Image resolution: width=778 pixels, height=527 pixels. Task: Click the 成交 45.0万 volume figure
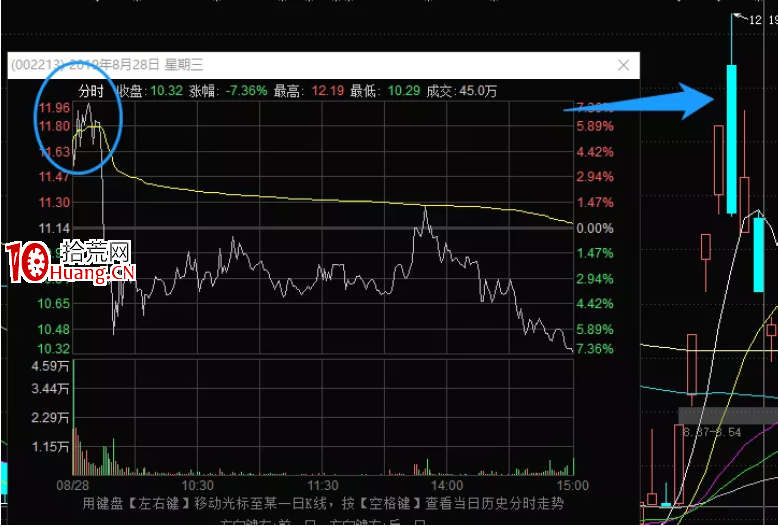pos(478,91)
